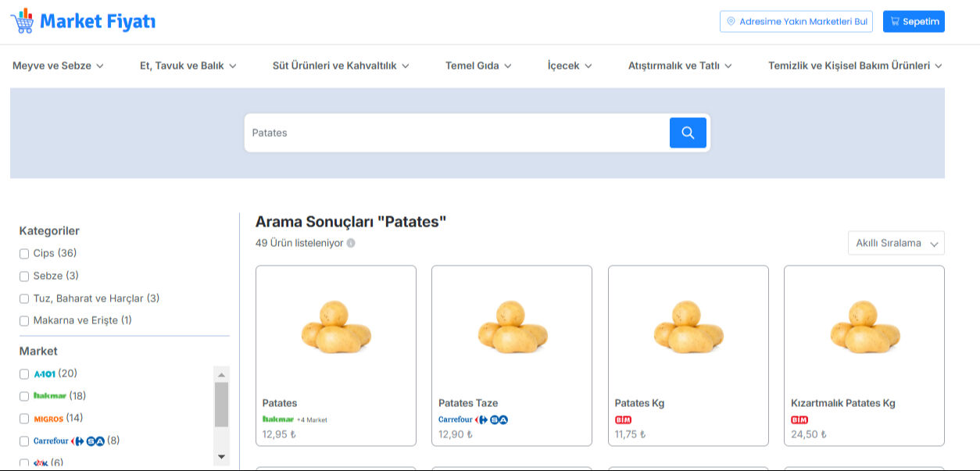Click the Market Fiyatı shopping cart logo
980x471 pixels.
click(22, 21)
